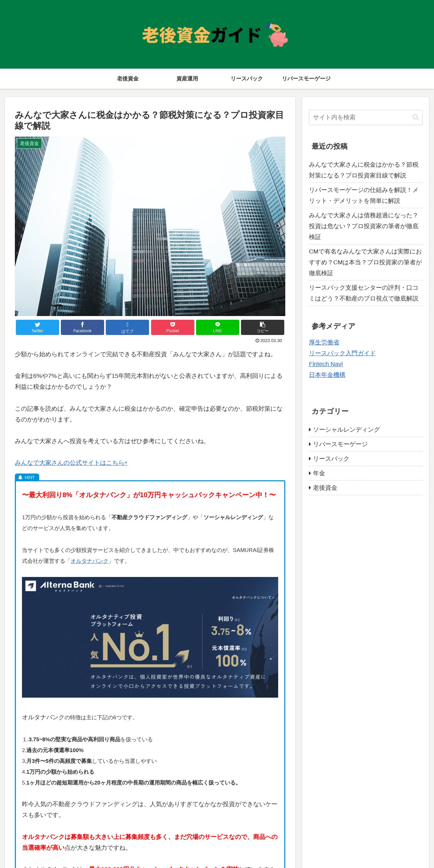Follow みんなで大家さんの公式サイトはこちら link

point(71,463)
